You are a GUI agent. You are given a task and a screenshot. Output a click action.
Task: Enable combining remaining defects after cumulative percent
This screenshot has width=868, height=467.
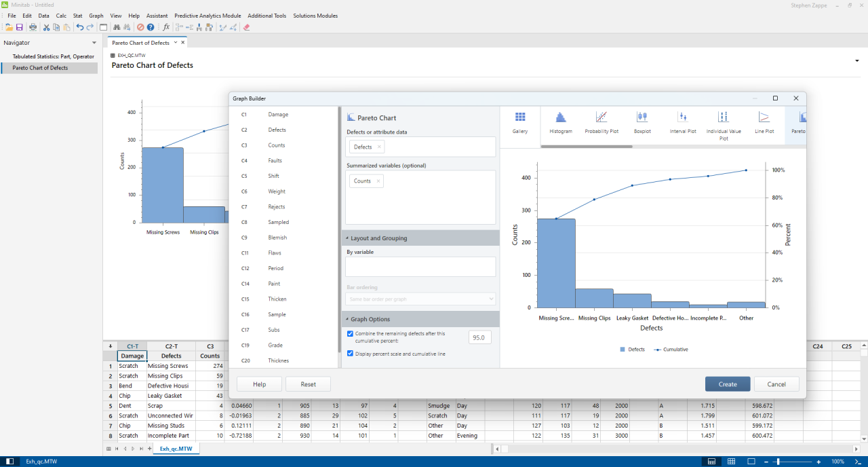[351, 333]
